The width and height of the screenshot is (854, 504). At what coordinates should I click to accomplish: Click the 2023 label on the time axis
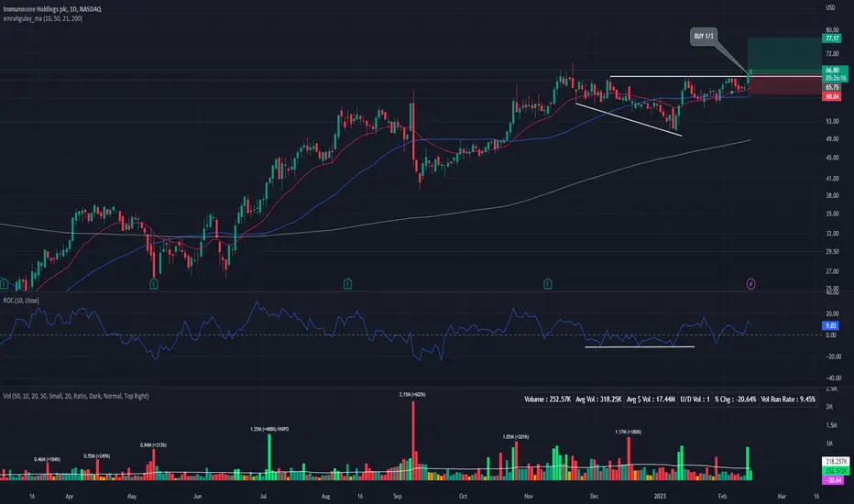pos(660,496)
